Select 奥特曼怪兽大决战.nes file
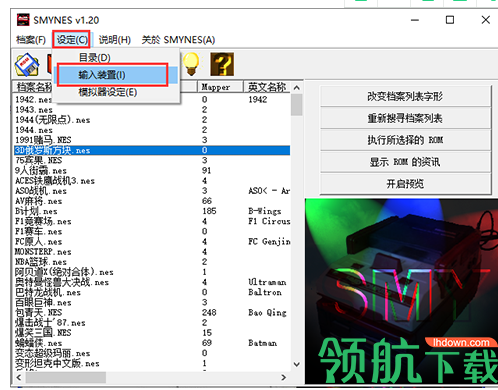 point(152,282)
